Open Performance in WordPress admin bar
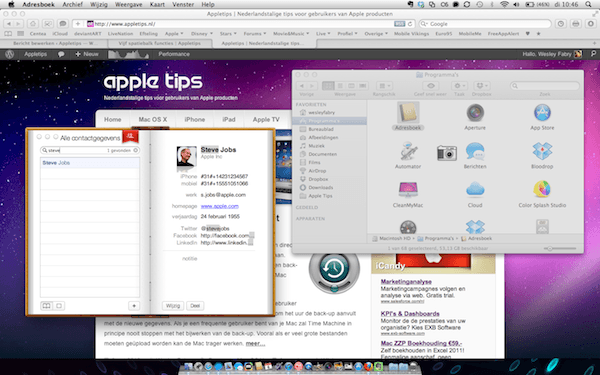The image size is (600, 375). (x=174, y=54)
